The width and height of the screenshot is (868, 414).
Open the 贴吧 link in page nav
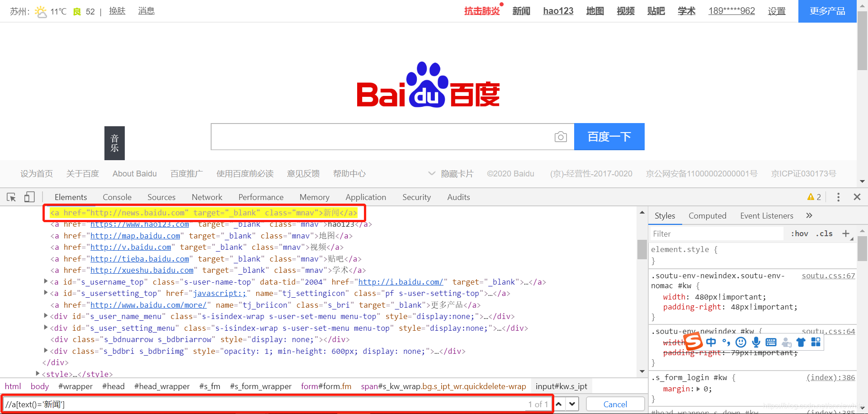[656, 11]
